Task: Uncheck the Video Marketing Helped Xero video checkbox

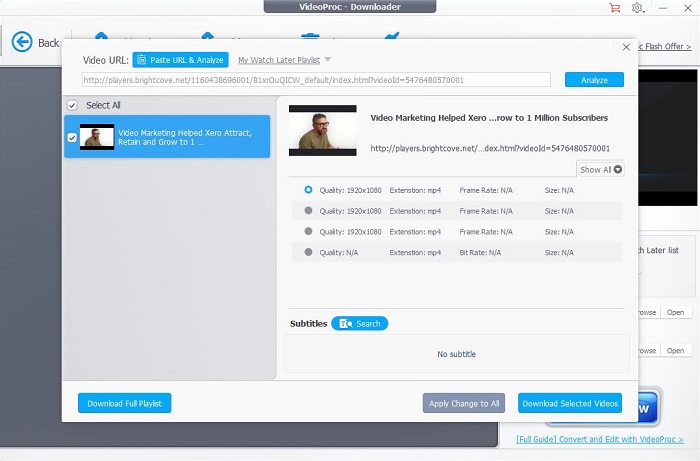Action: [72, 137]
